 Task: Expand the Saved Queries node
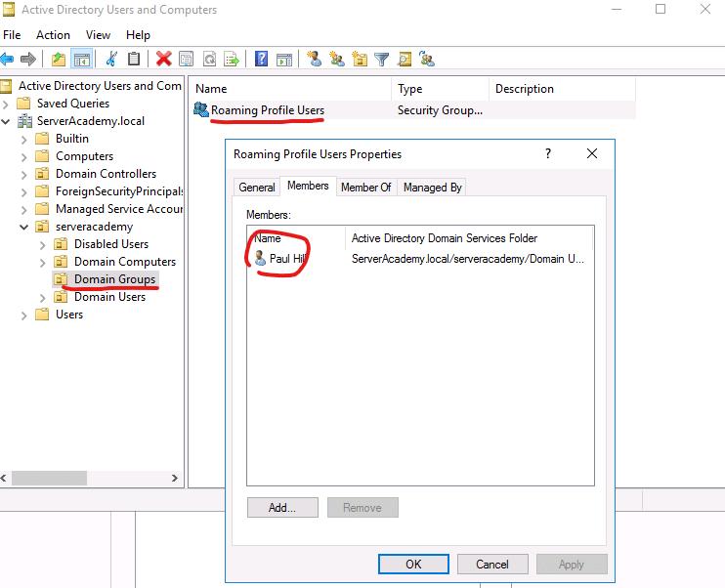[7, 104]
